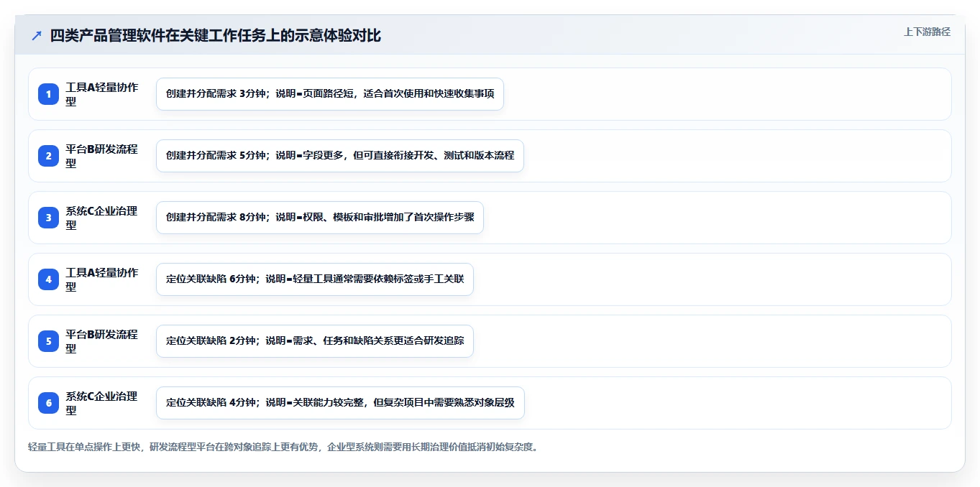Click the footer note starting 轻量工具在单点操作上更快
The height and width of the screenshot is (487, 980).
(283, 447)
